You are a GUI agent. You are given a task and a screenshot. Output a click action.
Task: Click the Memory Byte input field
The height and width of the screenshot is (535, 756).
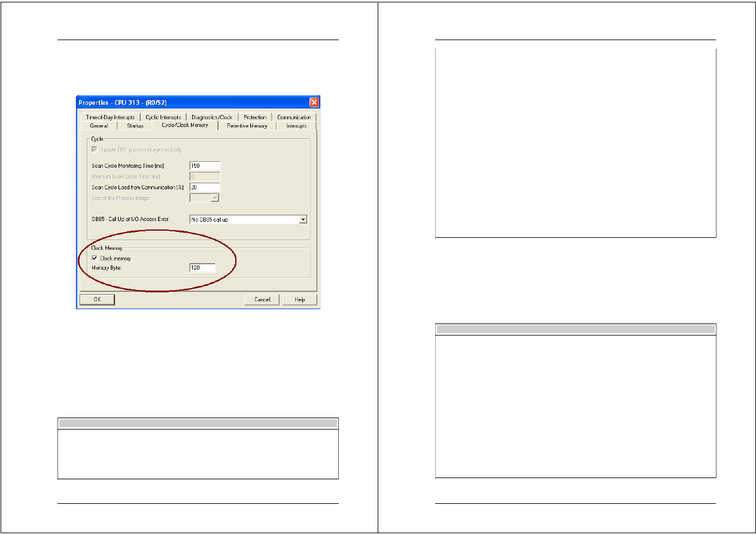coord(202,268)
